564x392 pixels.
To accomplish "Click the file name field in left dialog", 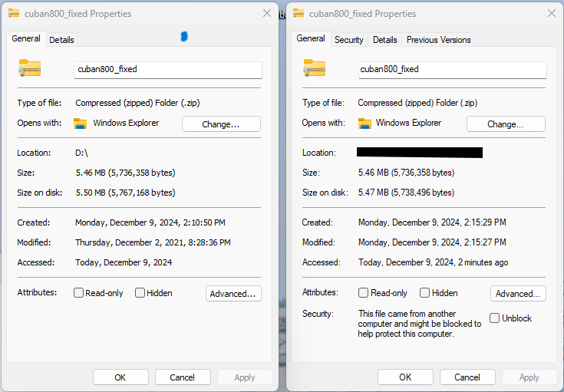I will [x=168, y=69].
